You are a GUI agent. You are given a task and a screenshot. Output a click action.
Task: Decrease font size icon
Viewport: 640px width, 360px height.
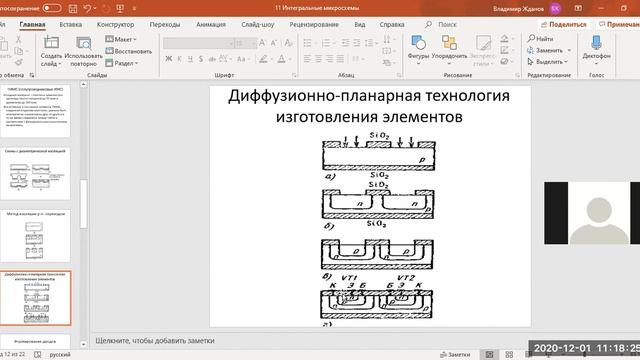click(274, 43)
